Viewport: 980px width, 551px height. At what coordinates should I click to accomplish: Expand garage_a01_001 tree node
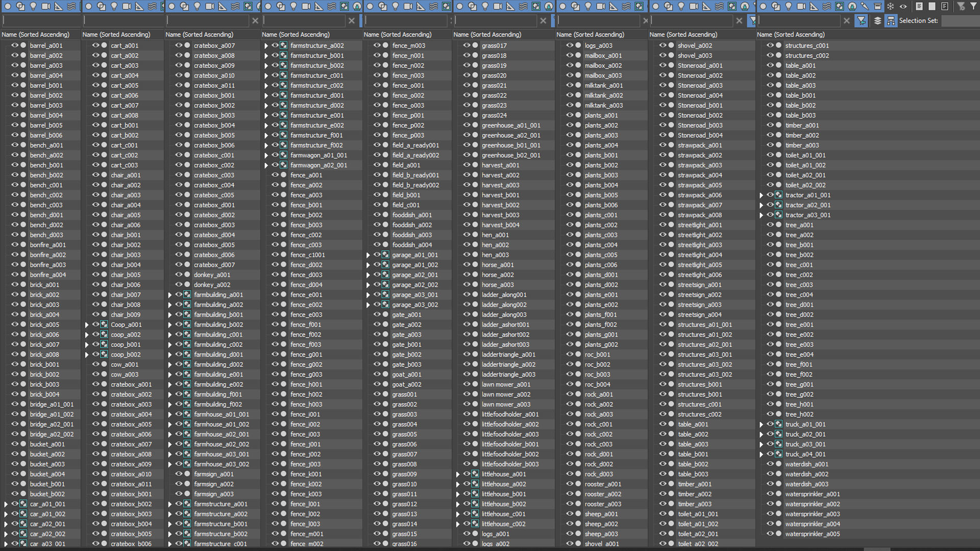coord(368,255)
